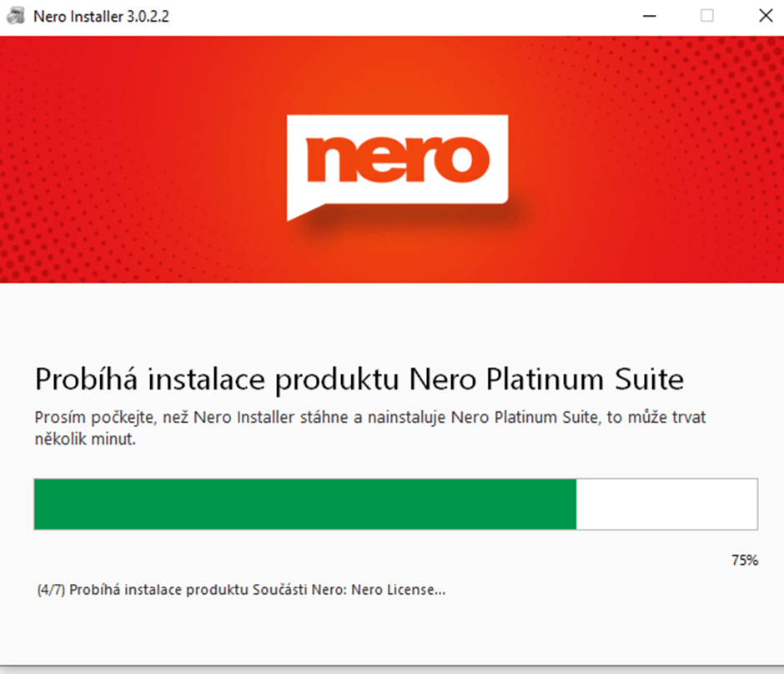This screenshot has height=674, width=784.
Task: Click the orange 'nero' wordmark
Action: 399,157
